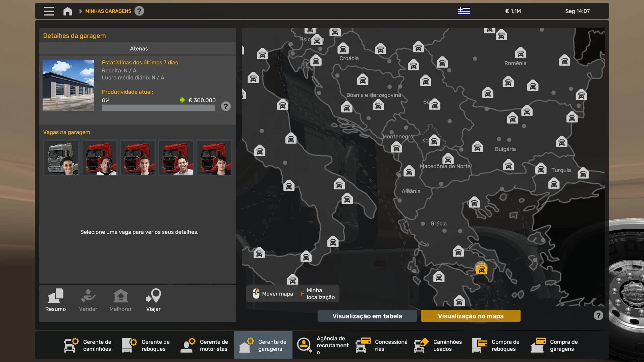
Task: Click the garage productivity progress bar
Action: 158,108
